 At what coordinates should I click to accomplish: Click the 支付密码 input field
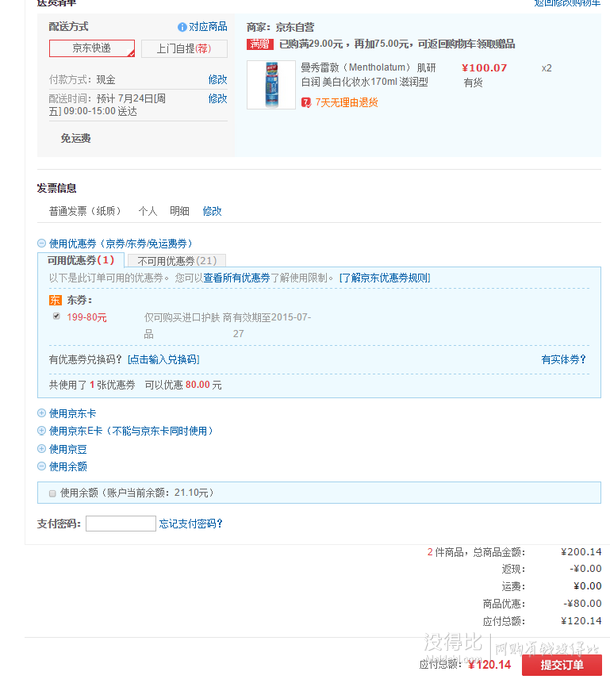click(x=121, y=524)
